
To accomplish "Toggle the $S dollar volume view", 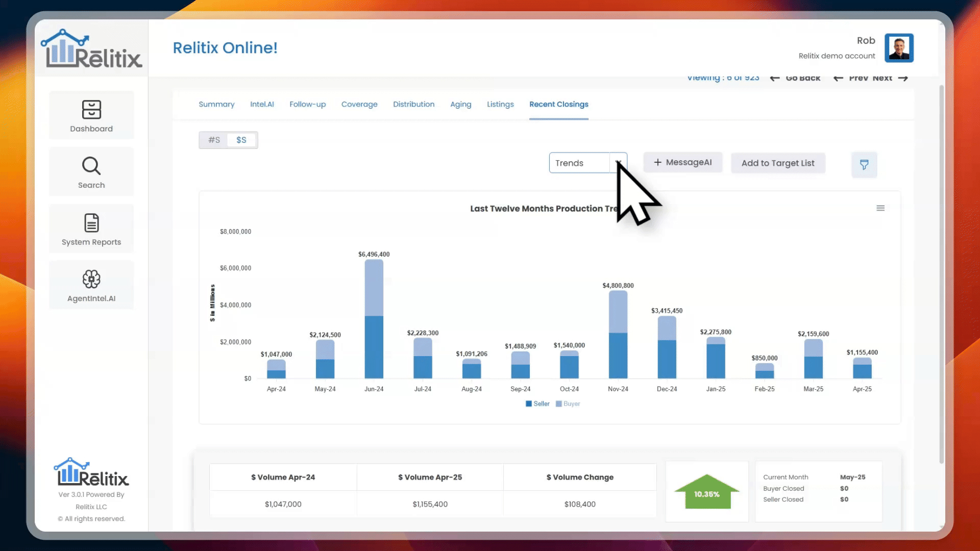I will (241, 140).
